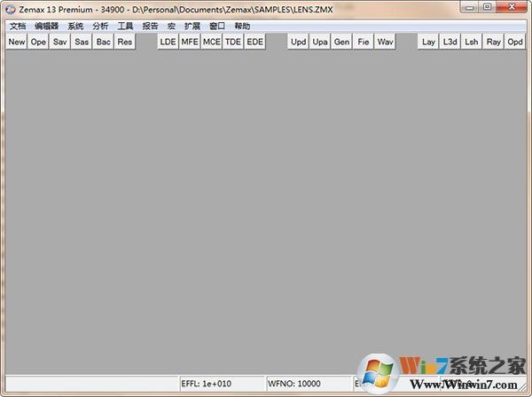Open Wavelength data with Wav button

[x=385, y=42]
